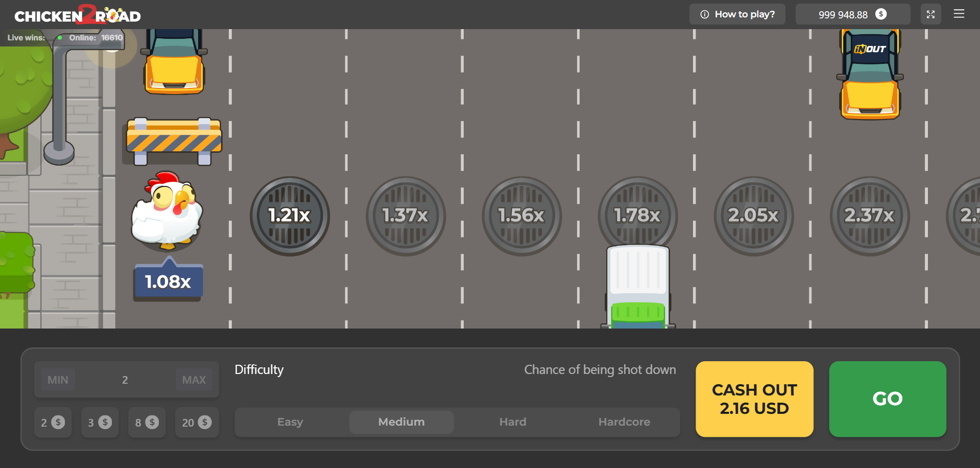Switch to Hardcore difficulty
The image size is (980, 468).
pyautogui.click(x=624, y=422)
